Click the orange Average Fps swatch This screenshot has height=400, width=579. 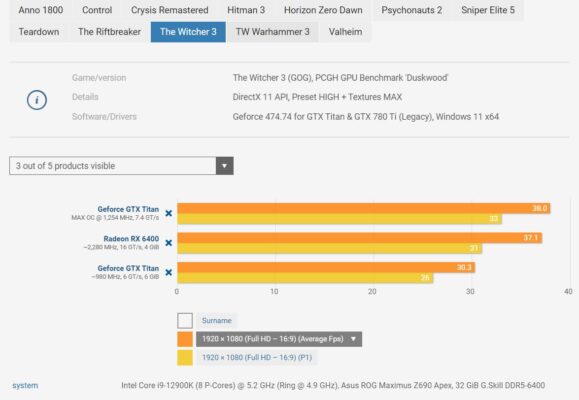click(x=185, y=339)
